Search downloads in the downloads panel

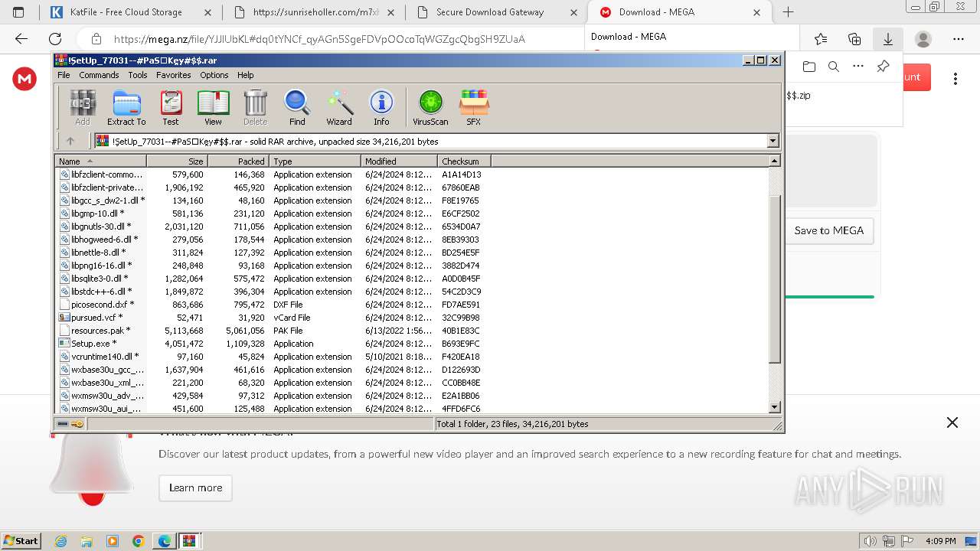click(834, 67)
